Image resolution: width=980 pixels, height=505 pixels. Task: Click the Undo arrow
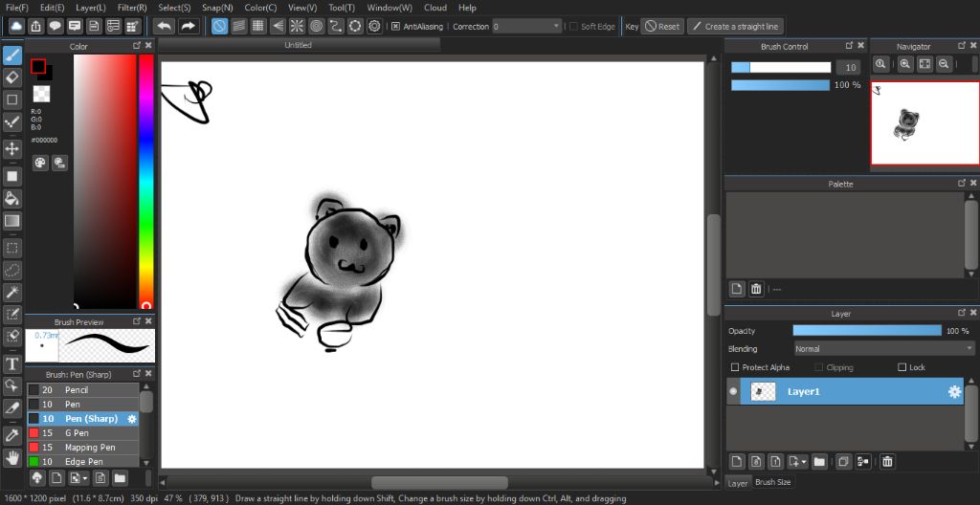click(x=164, y=26)
